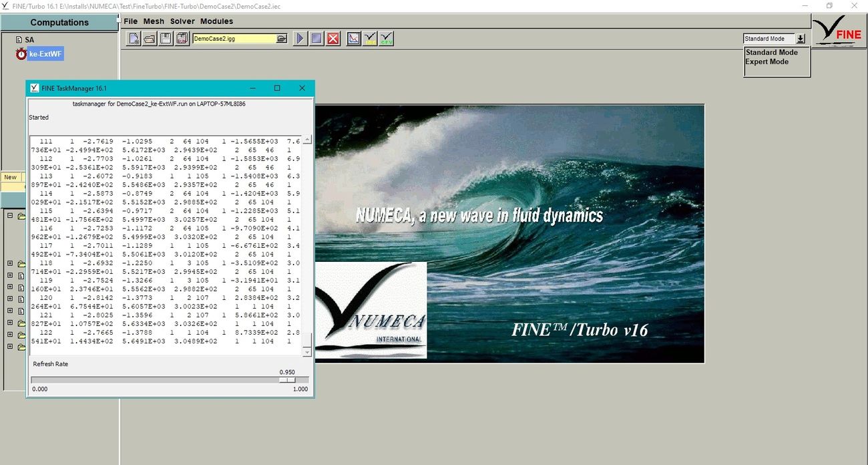Viewport: 868px width, 465px height.
Task: Click the 'Refresh Rate' label
Action: tap(51, 364)
